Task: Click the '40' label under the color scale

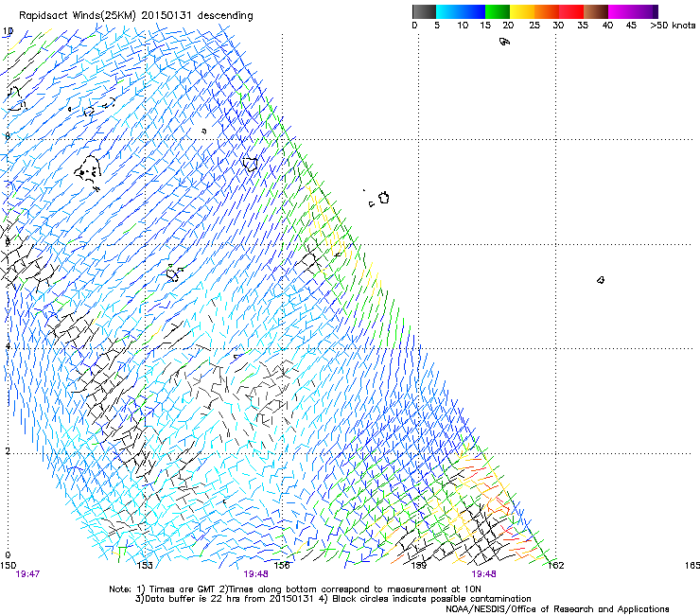Action: click(607, 25)
